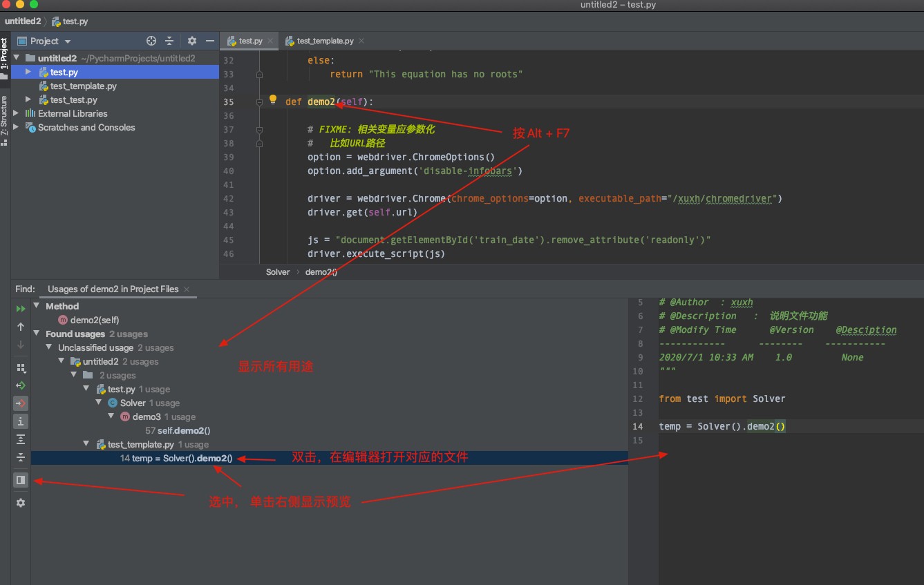Select Scratches and Consoles item

pyautogui.click(x=86, y=127)
